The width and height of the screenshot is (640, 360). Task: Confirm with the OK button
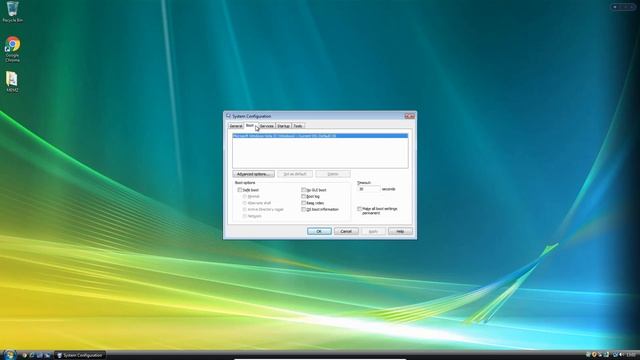coord(319,231)
